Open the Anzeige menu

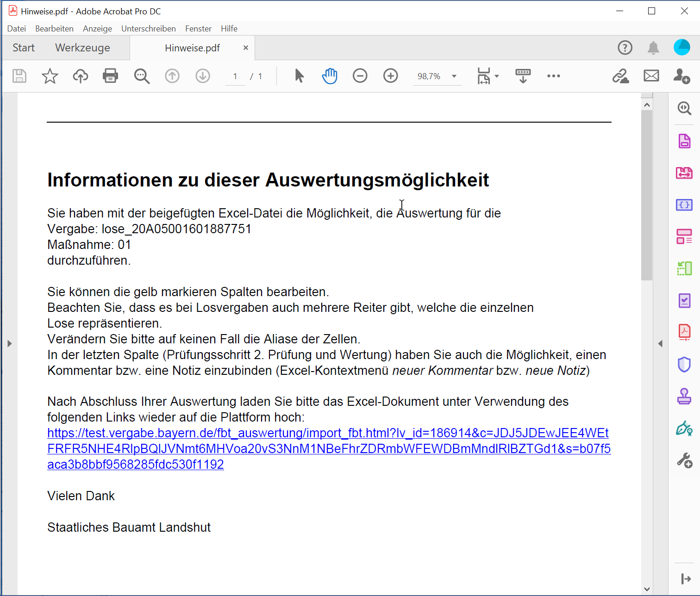click(x=97, y=29)
